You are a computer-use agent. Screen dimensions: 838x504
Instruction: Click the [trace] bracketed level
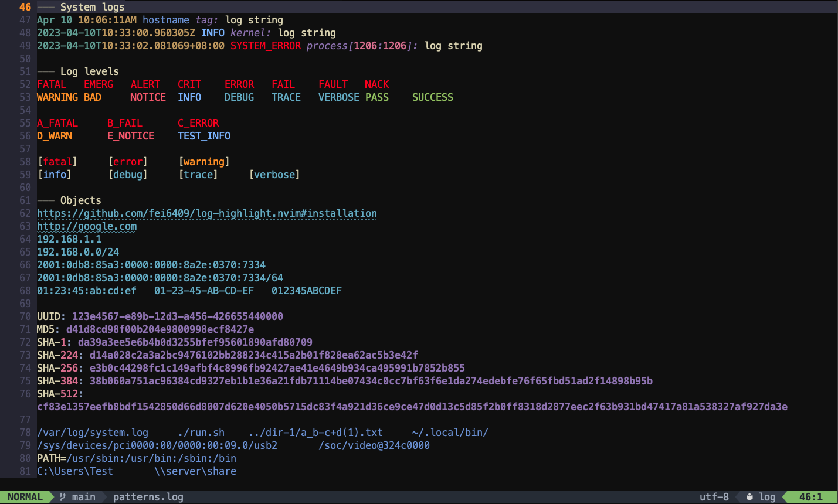tap(198, 175)
